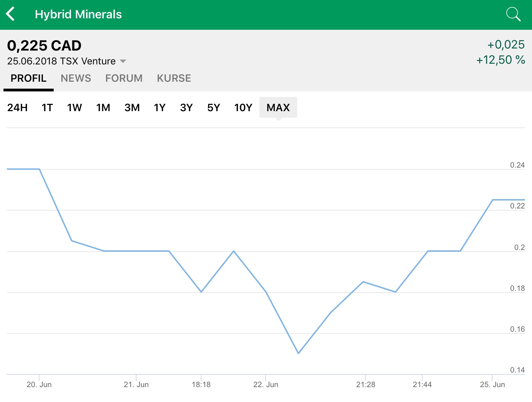The height and width of the screenshot is (402, 532).
Task: Choose the 1Y time range
Action: [x=160, y=108]
